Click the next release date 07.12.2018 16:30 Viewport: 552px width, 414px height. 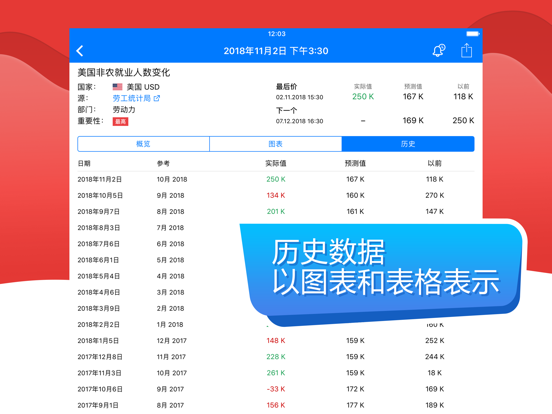click(299, 121)
